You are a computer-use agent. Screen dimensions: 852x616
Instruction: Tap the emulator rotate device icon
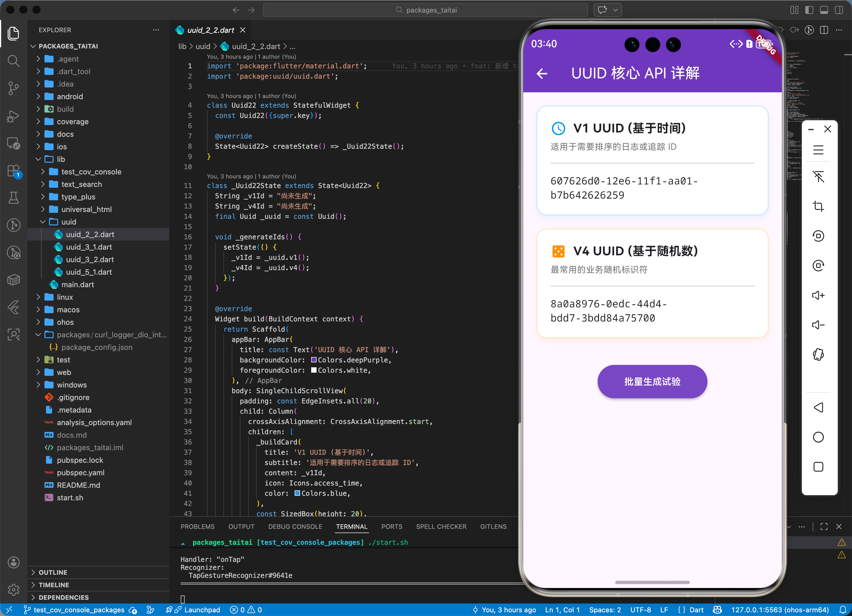818,354
